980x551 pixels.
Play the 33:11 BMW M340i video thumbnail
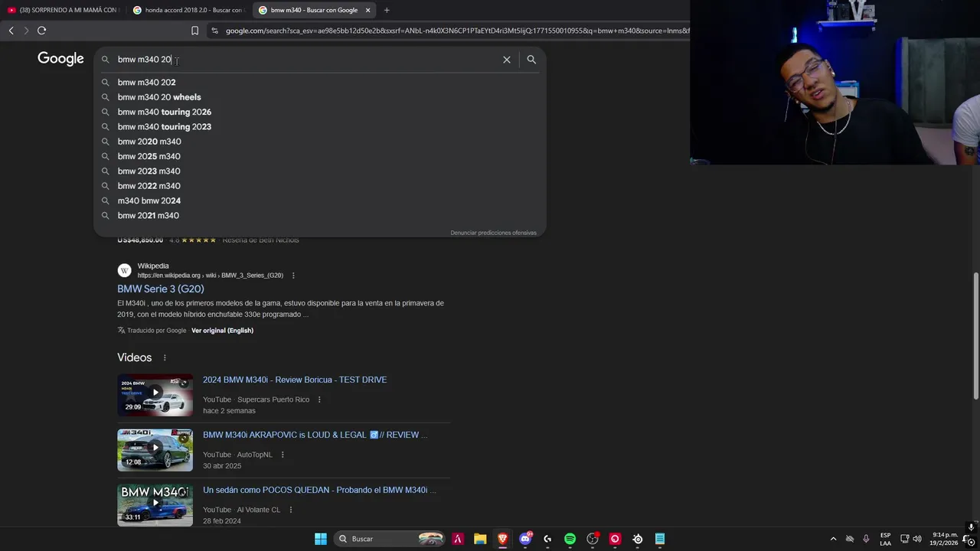pyautogui.click(x=155, y=505)
